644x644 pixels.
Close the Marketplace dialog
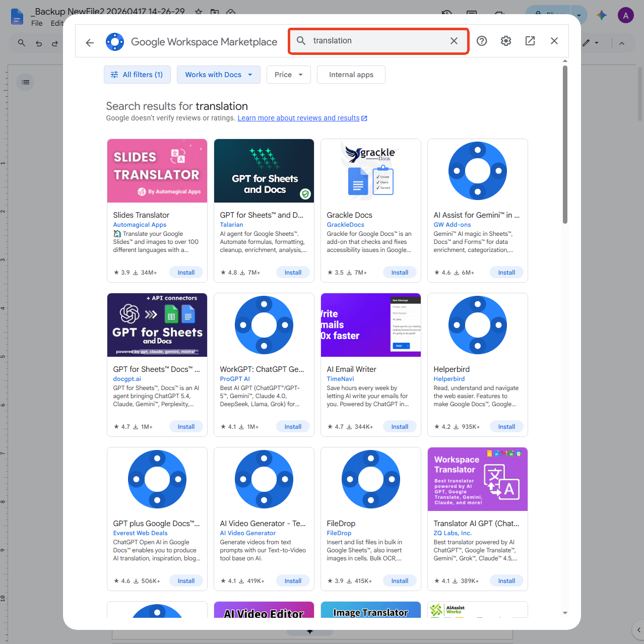point(554,41)
